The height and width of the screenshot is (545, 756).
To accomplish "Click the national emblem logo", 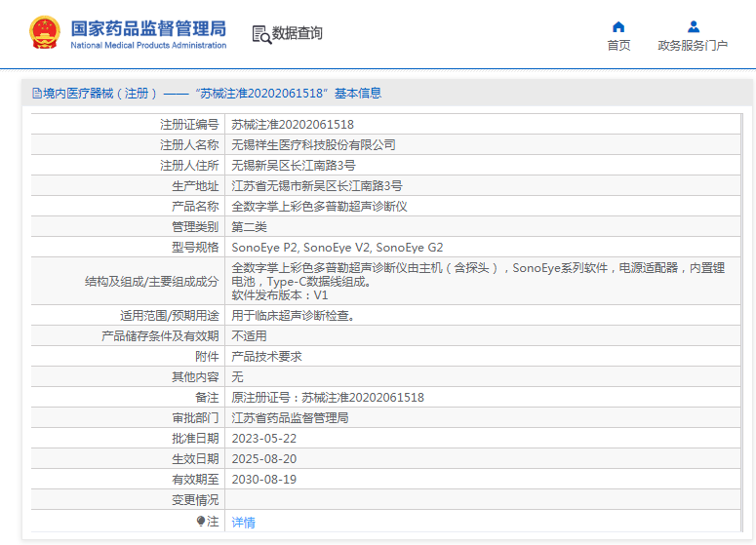I will [44, 32].
